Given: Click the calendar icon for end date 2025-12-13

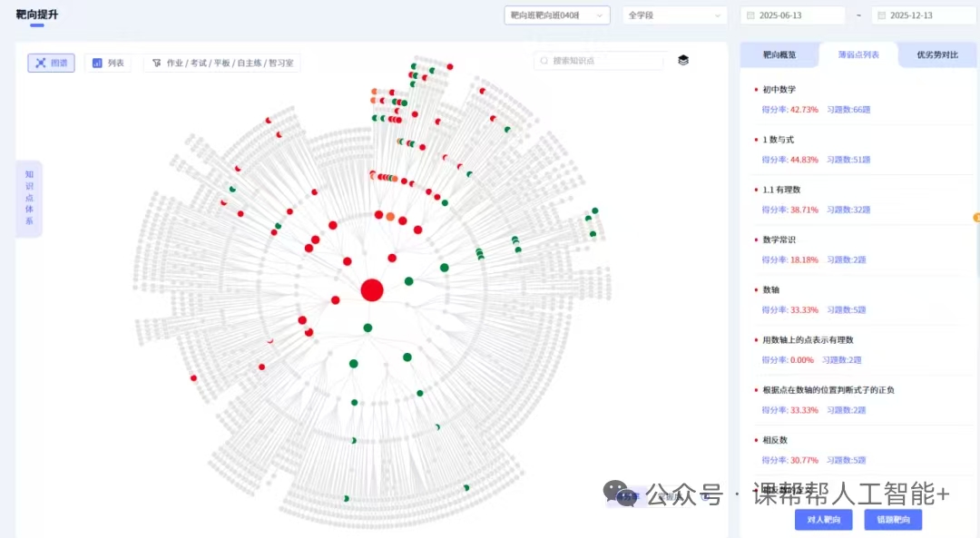Looking at the screenshot, I should tap(880, 15).
